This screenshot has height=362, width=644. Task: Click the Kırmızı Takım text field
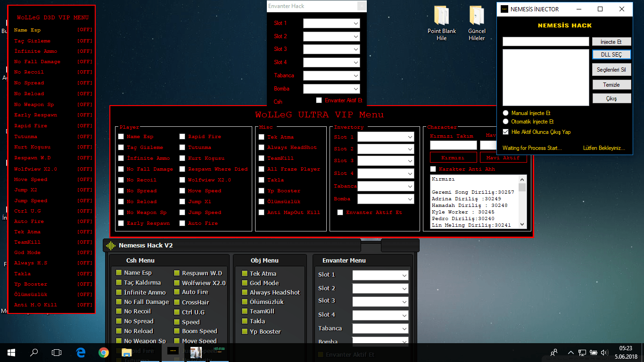pyautogui.click(x=454, y=145)
